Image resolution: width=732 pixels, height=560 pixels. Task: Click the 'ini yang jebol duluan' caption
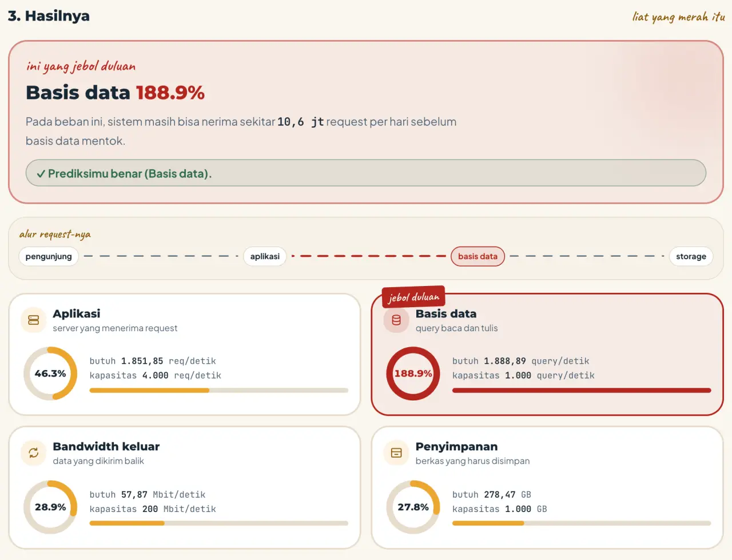coord(81,66)
